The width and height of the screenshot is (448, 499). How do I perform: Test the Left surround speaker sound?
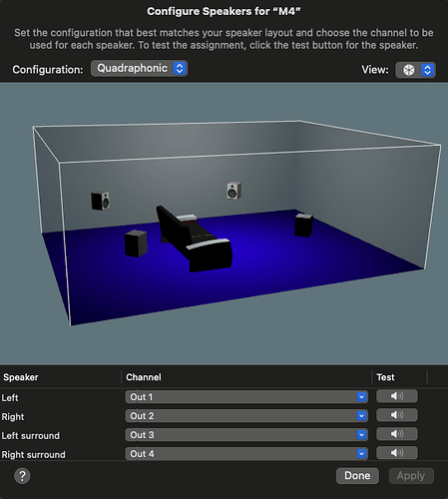[x=397, y=434]
